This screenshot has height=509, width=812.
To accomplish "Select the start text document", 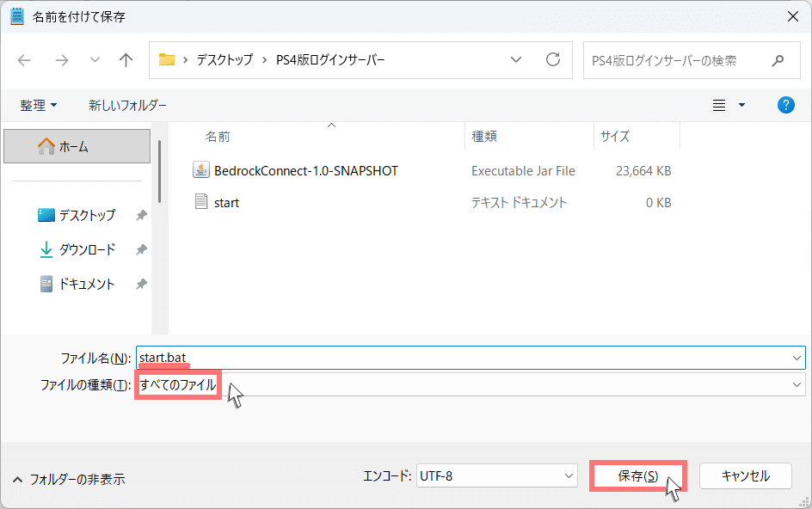I will point(226,203).
